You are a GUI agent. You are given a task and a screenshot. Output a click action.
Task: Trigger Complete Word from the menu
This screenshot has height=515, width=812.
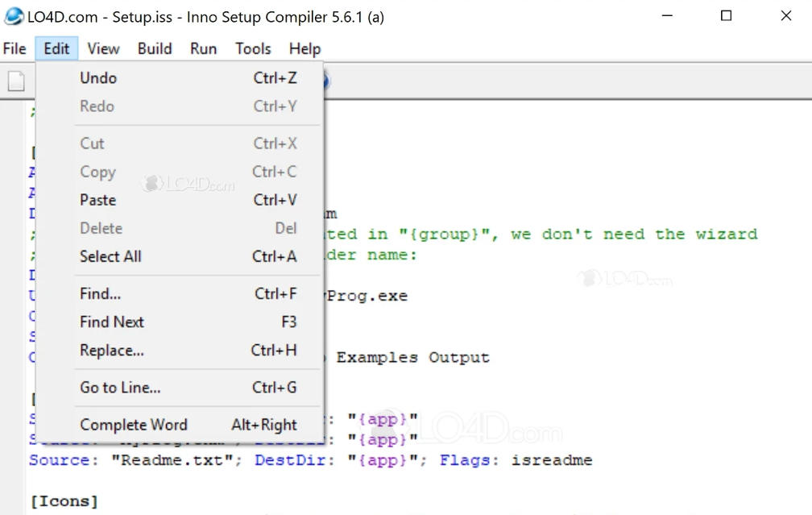tap(133, 425)
